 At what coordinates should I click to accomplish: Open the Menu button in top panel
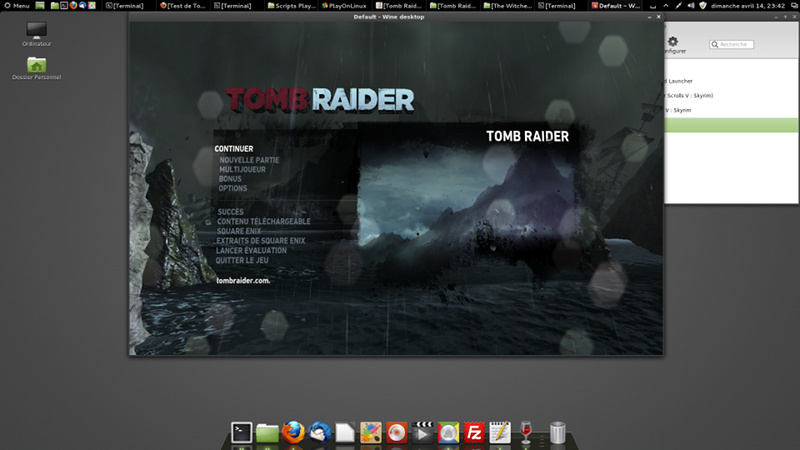tap(17, 6)
